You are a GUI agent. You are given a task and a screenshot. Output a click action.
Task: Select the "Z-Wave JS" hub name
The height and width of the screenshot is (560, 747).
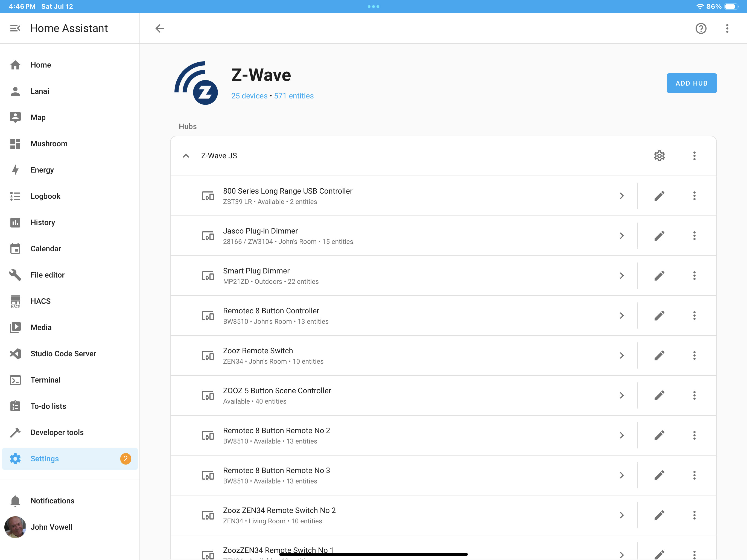coord(219,156)
